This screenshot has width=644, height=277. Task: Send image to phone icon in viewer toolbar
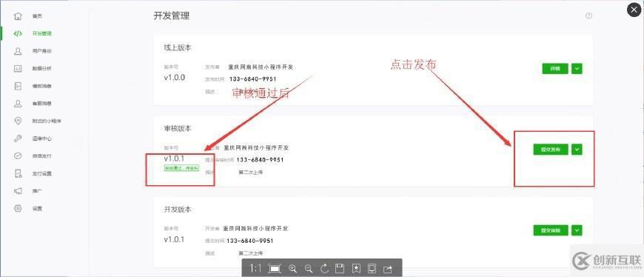(372, 269)
